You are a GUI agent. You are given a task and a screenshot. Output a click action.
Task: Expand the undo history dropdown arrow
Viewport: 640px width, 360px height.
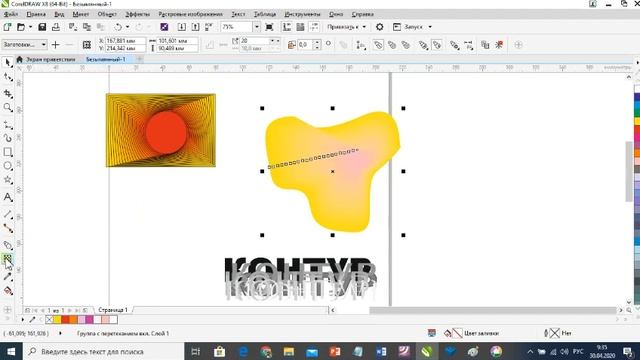coord(127,27)
